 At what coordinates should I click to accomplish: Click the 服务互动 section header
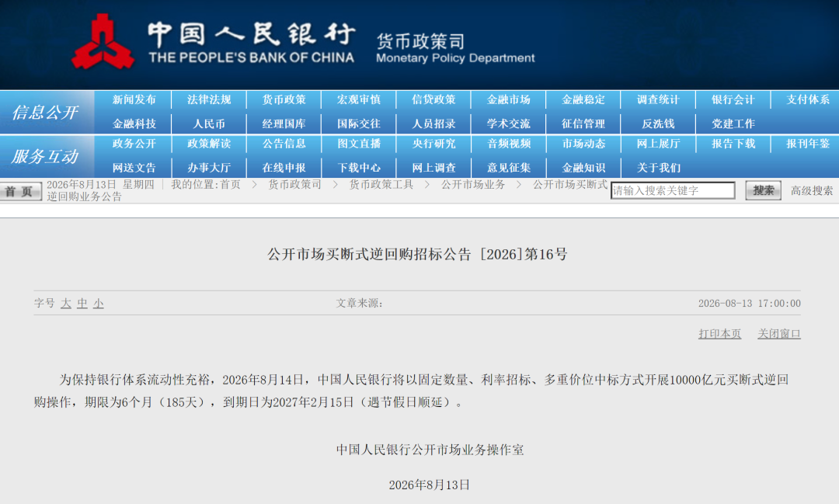pyautogui.click(x=46, y=157)
